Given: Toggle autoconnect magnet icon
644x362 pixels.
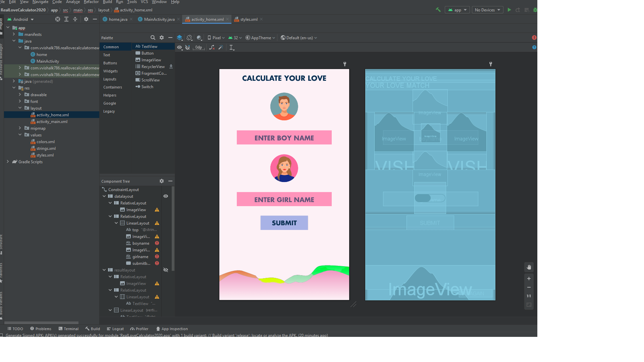Looking at the screenshot, I should [188, 48].
